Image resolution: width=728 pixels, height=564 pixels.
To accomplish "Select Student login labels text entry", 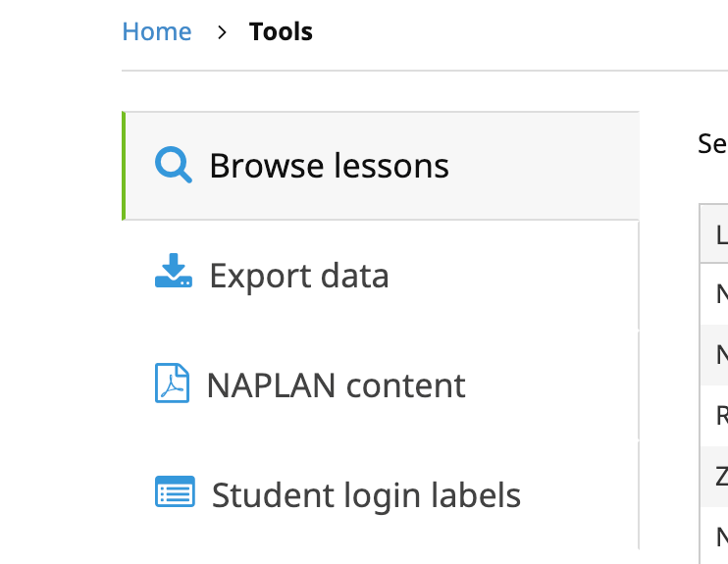I will (366, 495).
